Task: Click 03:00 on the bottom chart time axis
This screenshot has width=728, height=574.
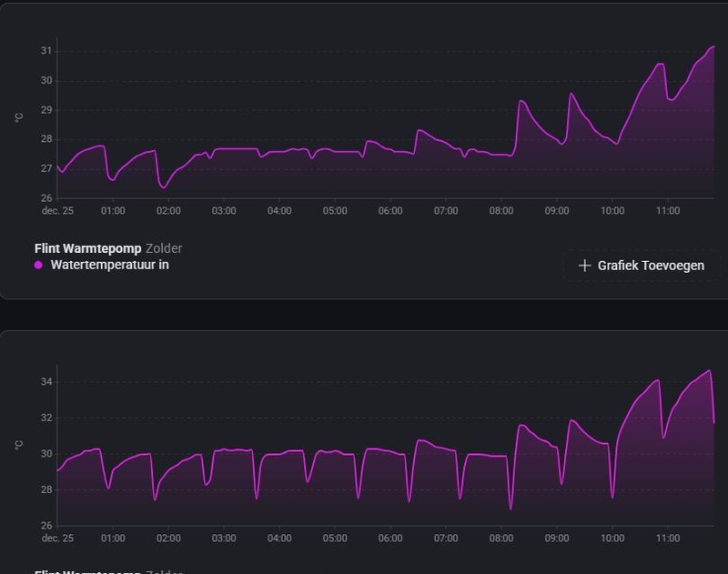Action: click(x=224, y=539)
